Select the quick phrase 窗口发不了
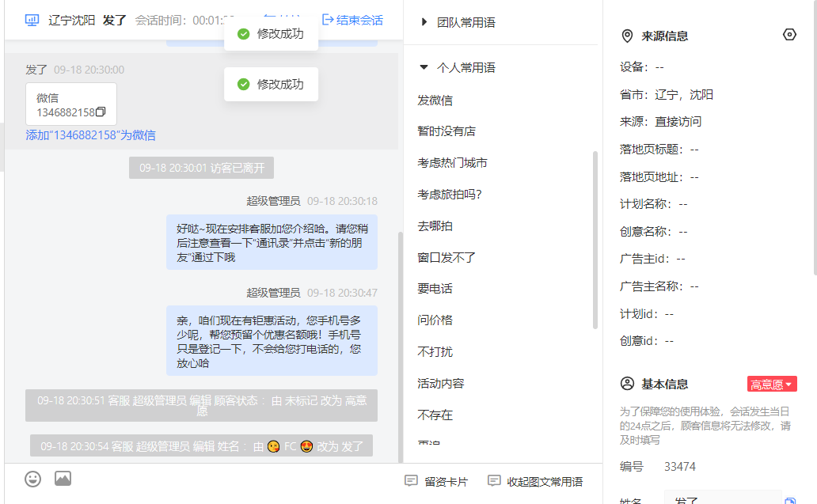 (x=446, y=258)
